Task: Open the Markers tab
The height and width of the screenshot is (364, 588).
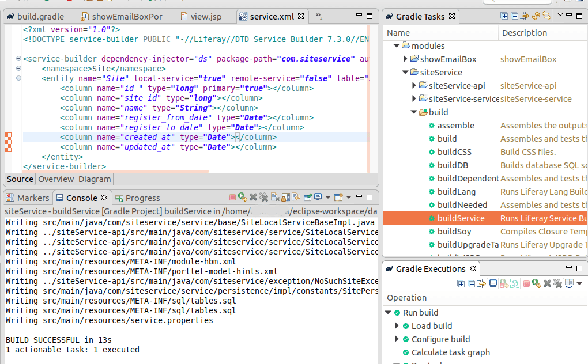Action: 28,198
